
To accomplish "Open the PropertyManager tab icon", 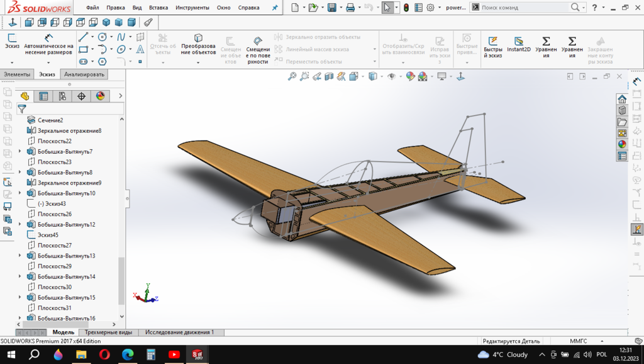I will [x=43, y=96].
